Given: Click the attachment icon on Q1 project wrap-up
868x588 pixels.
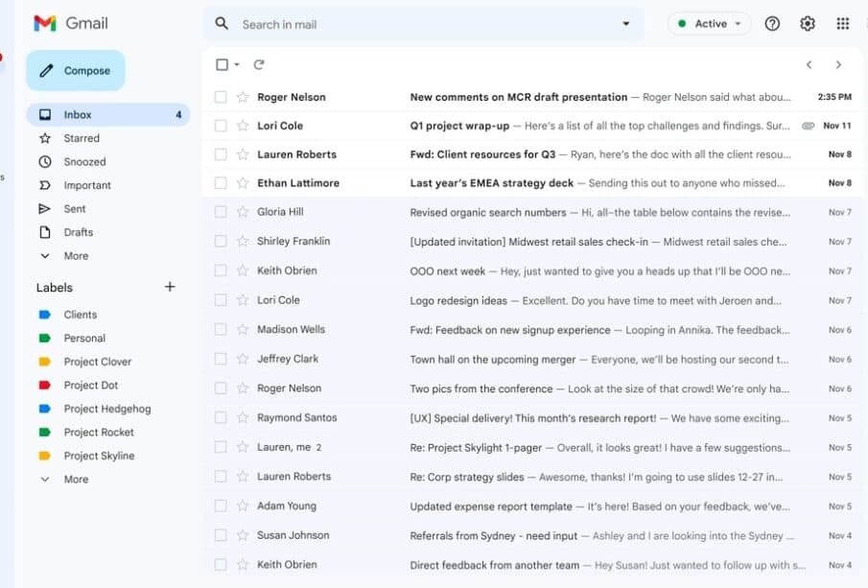Looking at the screenshot, I should tap(808, 126).
